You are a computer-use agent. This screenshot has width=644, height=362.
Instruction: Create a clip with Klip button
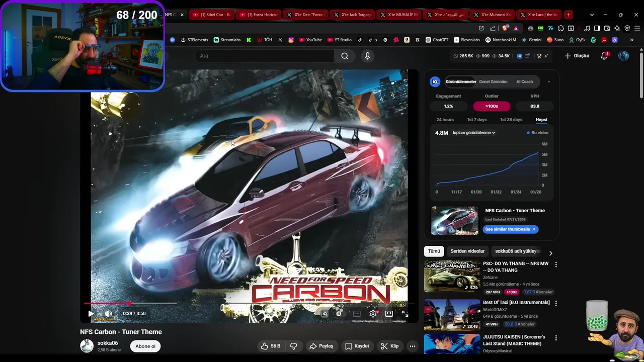[x=390, y=346]
